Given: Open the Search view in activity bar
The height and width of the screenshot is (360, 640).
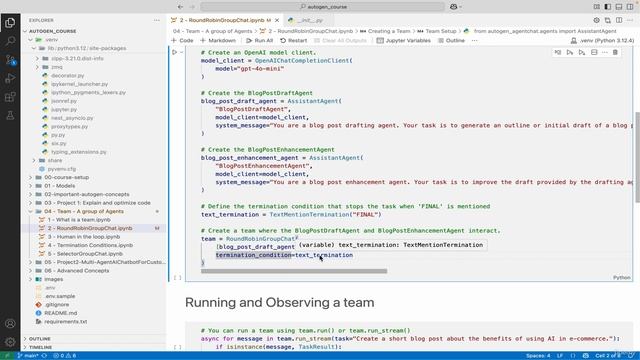Looking at the screenshot, I should click(10, 41).
